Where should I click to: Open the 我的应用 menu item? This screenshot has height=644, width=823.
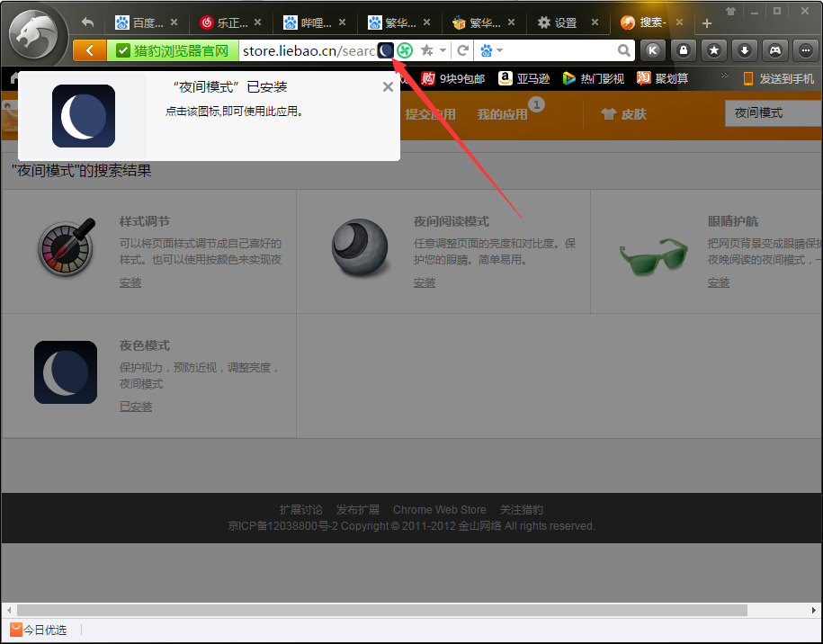(x=501, y=114)
